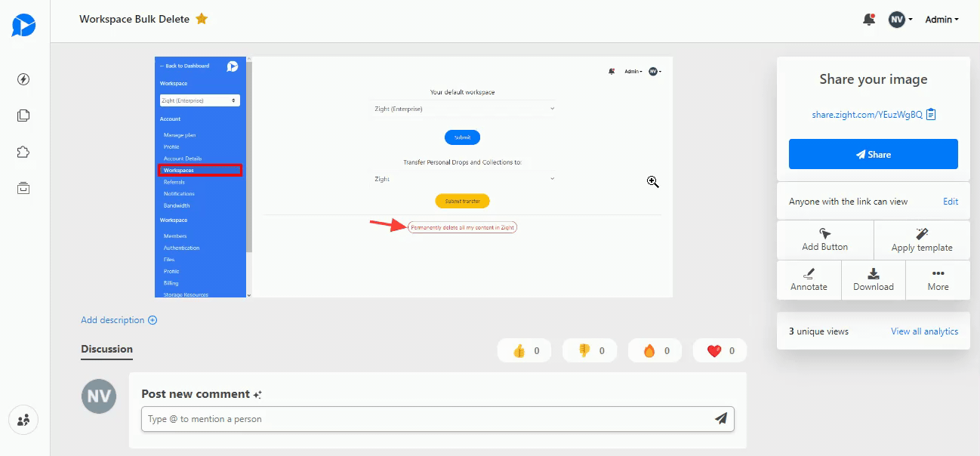The width and height of the screenshot is (980, 456).
Task: Click the blue Share button
Action: click(874, 154)
